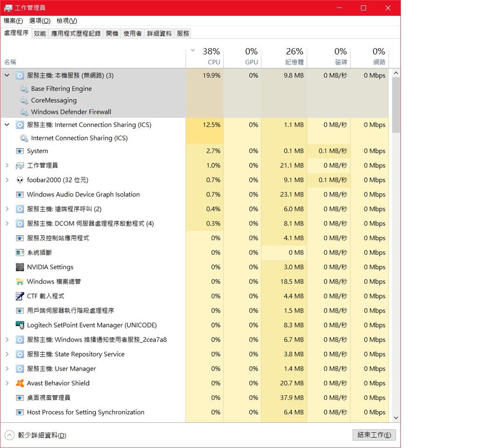Switch to the 服務 tab
Image resolution: width=478 pixels, height=448 pixels.
pyautogui.click(x=183, y=34)
